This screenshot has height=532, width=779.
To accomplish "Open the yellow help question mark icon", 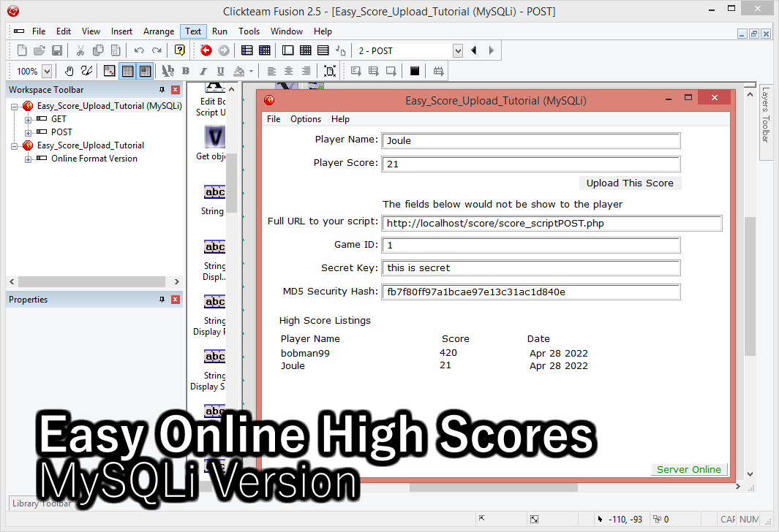I will [x=180, y=50].
